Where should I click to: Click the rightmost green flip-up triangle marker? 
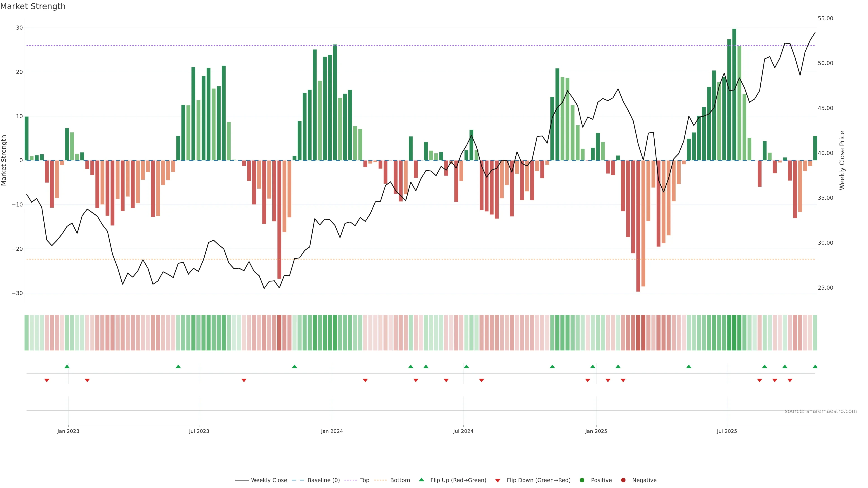click(x=815, y=366)
